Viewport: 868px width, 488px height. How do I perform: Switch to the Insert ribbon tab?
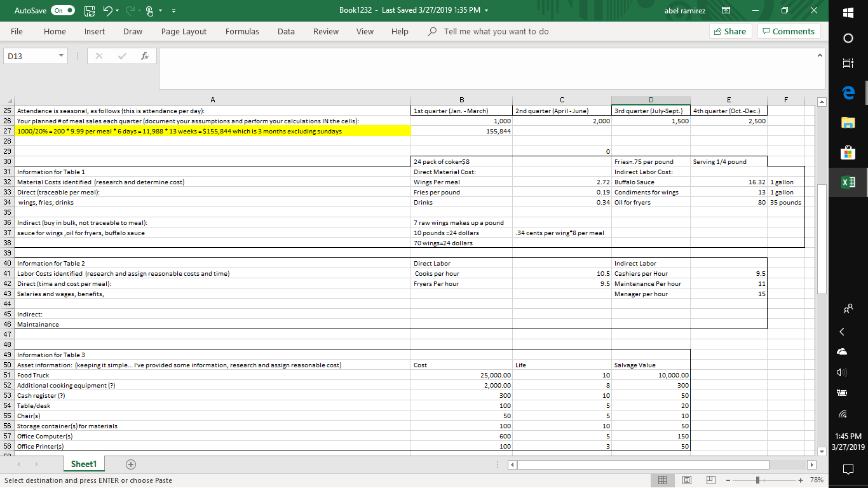(x=95, y=31)
